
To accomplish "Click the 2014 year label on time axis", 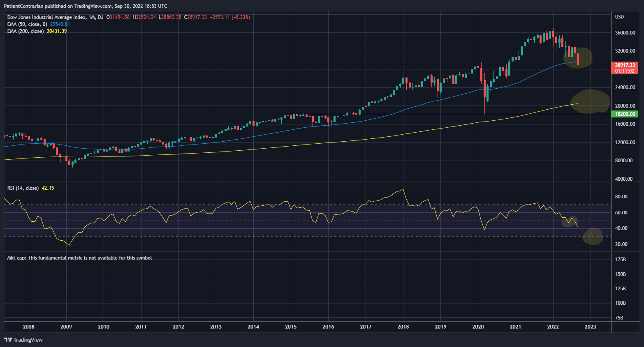I will (253, 327).
